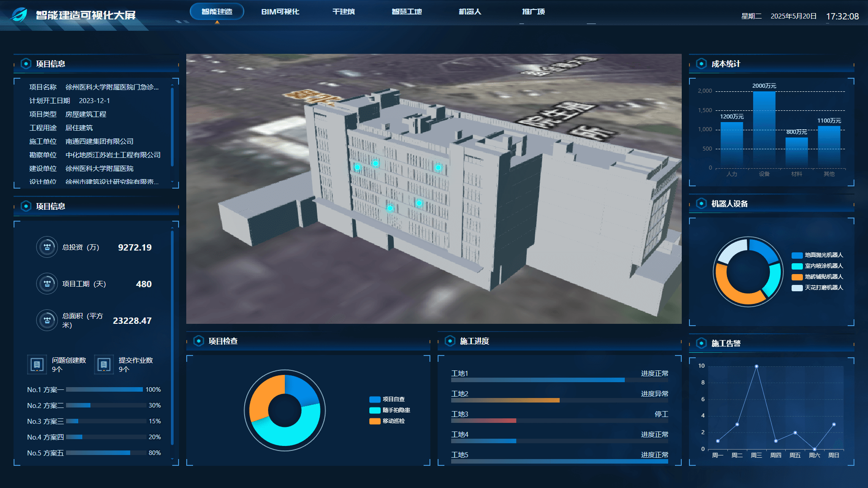
Task: Click the 施工告警 panel header icon
Action: pyautogui.click(x=701, y=343)
